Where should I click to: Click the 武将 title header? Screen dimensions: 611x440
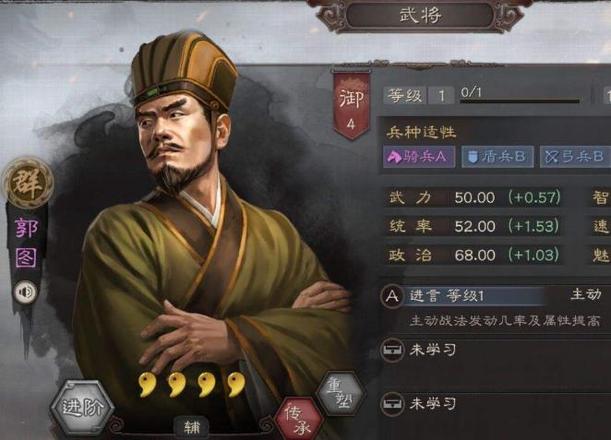[x=420, y=15]
